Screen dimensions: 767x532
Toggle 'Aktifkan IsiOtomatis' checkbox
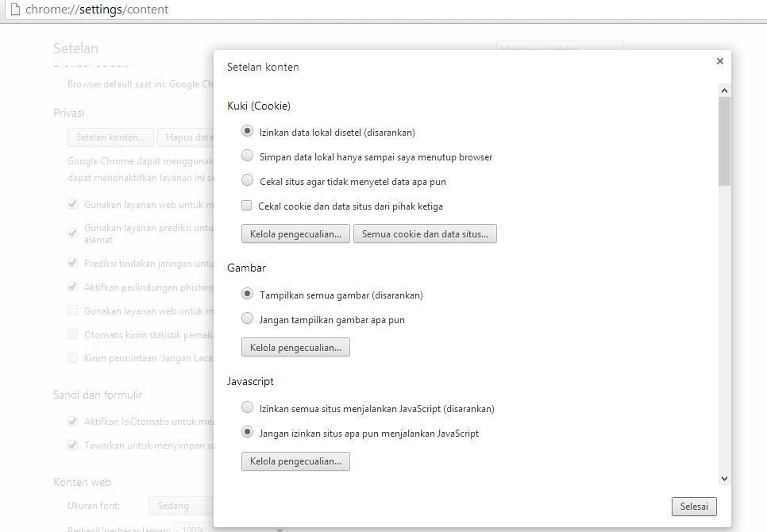tap(73, 421)
